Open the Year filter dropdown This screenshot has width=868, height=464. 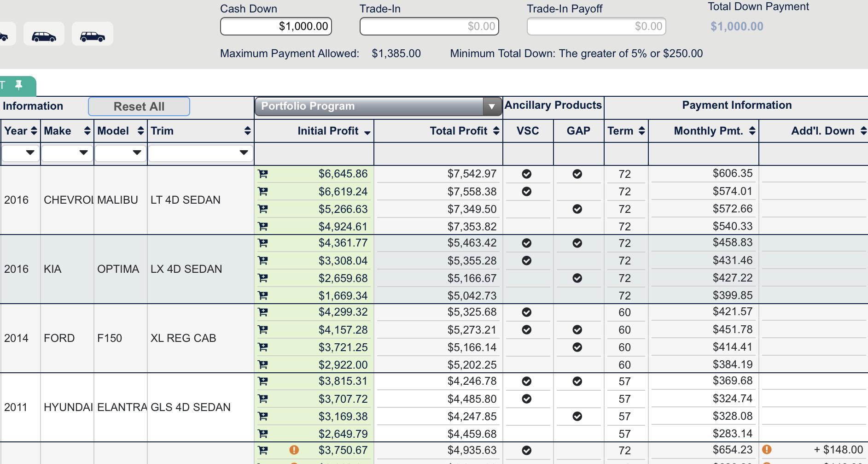(x=21, y=153)
